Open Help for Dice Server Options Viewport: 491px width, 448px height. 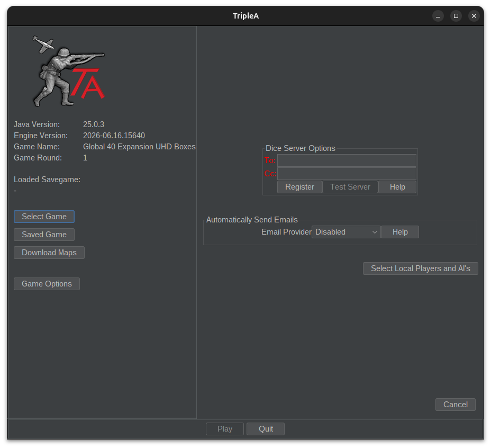397,187
